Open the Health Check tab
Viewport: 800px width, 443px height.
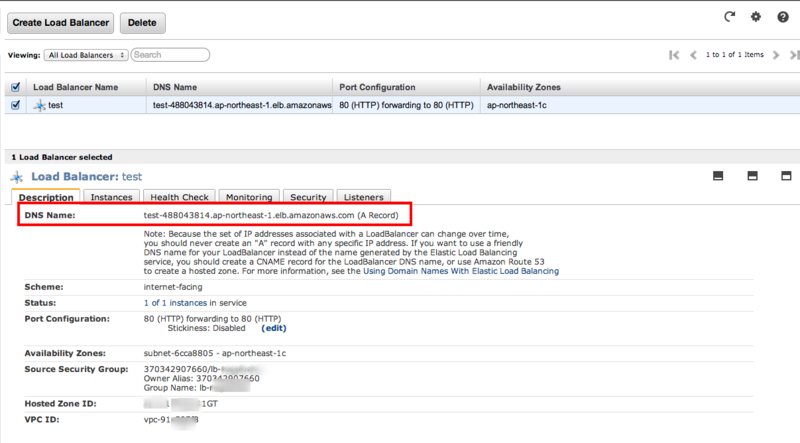[x=180, y=197]
